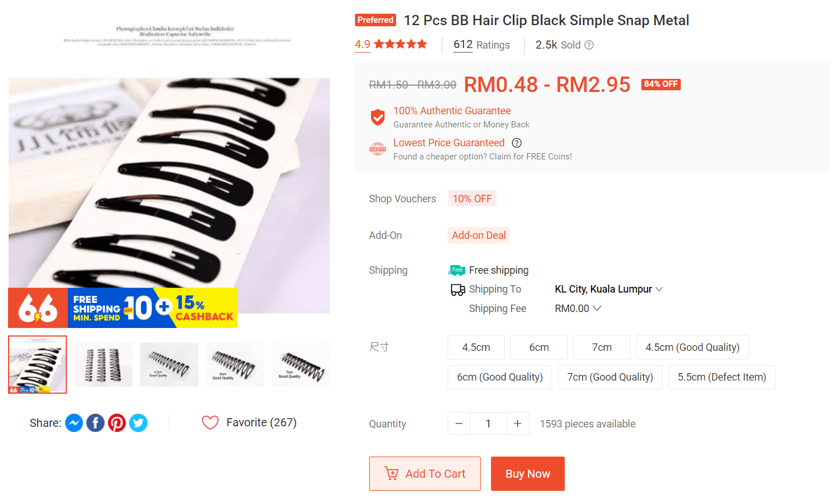Add To Cart
The width and height of the screenshot is (838, 504).
point(425,474)
